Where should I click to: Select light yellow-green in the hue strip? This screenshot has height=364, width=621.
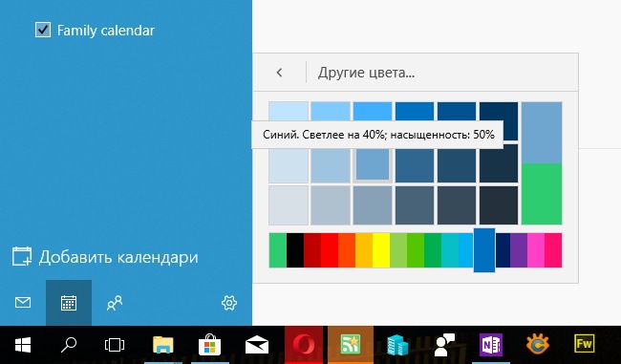pos(398,250)
